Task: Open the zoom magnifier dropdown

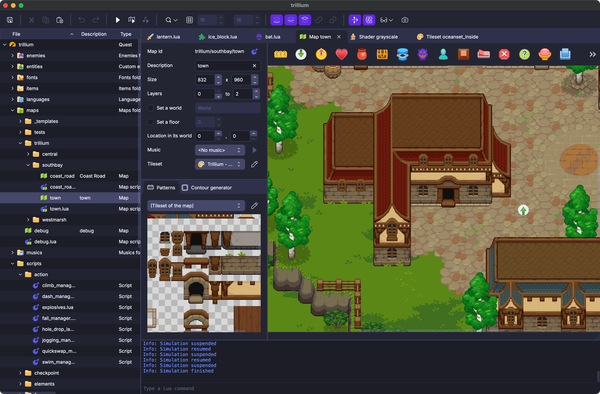Action: click(171, 20)
